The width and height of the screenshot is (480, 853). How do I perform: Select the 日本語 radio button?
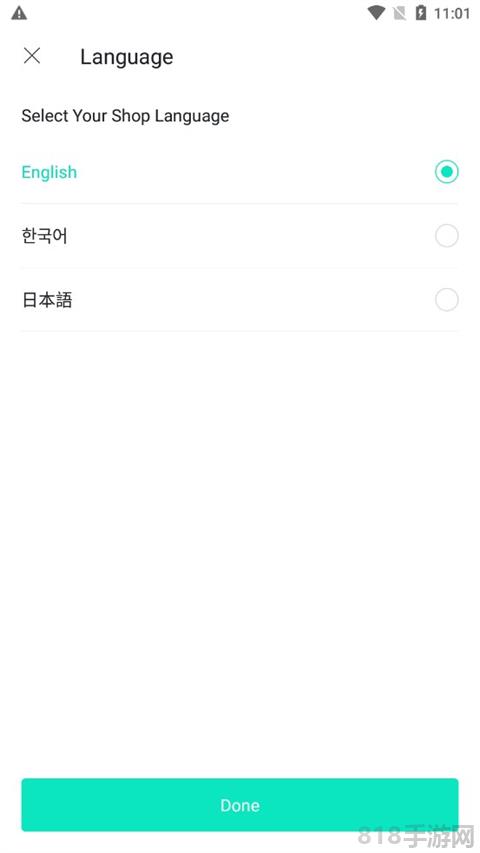click(x=447, y=300)
